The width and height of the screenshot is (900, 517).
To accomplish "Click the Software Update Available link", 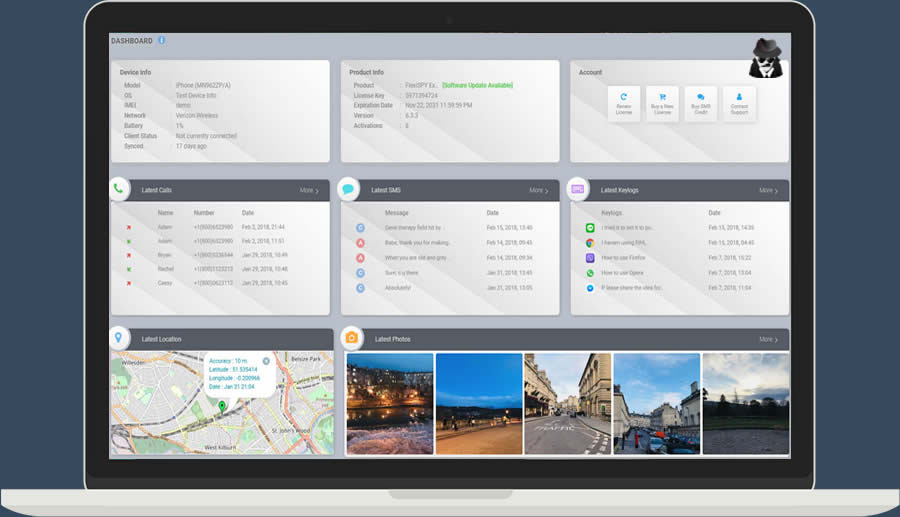I will coord(478,85).
